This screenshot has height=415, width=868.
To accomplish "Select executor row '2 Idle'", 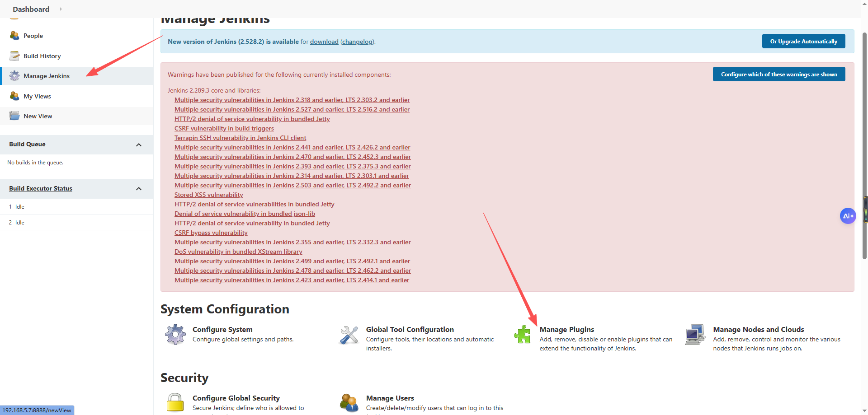I will pos(76,222).
